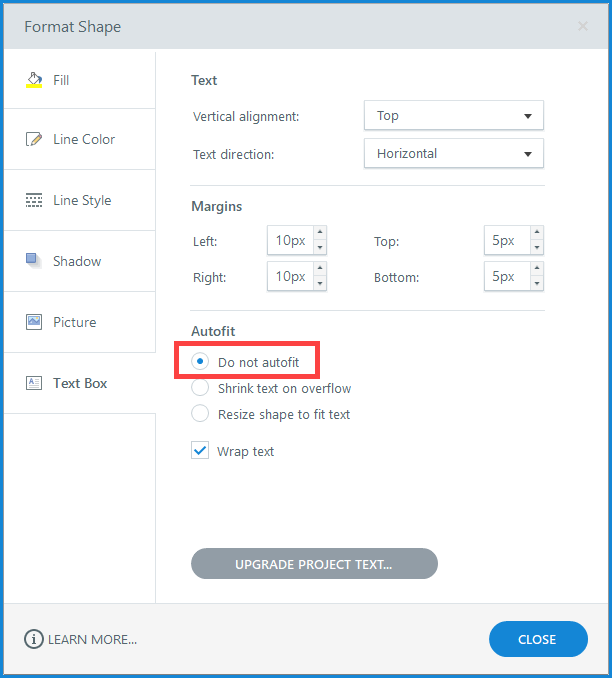Click the Top margin value field
612x678 pixels.
(507, 240)
